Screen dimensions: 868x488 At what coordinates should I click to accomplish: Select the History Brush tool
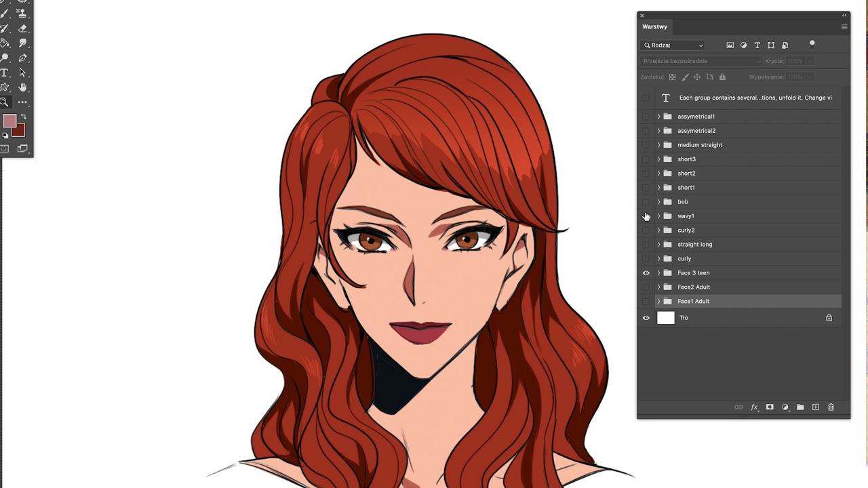point(5,28)
